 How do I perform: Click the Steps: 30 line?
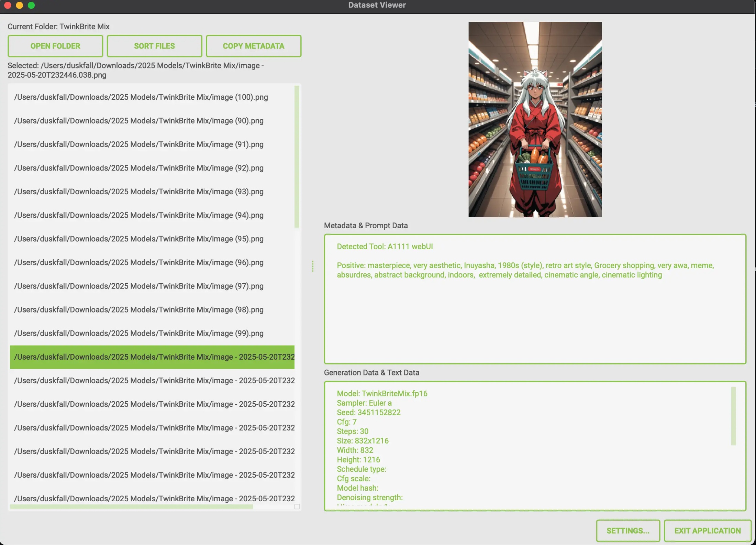[353, 432]
